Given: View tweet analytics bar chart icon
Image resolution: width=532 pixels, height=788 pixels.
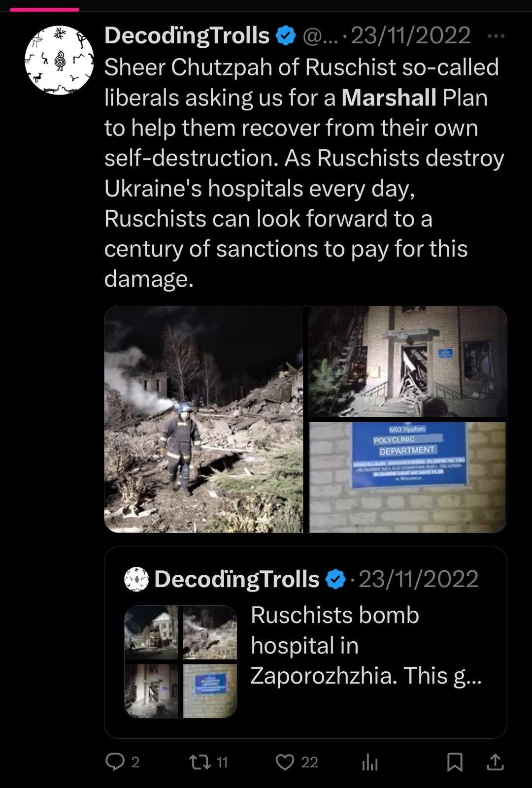Looking at the screenshot, I should click(x=370, y=762).
